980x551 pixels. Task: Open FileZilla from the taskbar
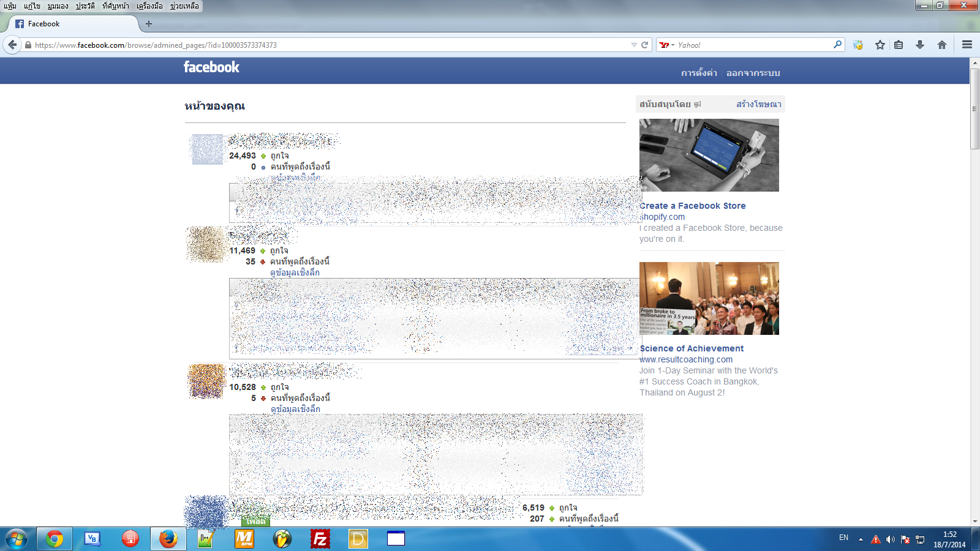320,539
